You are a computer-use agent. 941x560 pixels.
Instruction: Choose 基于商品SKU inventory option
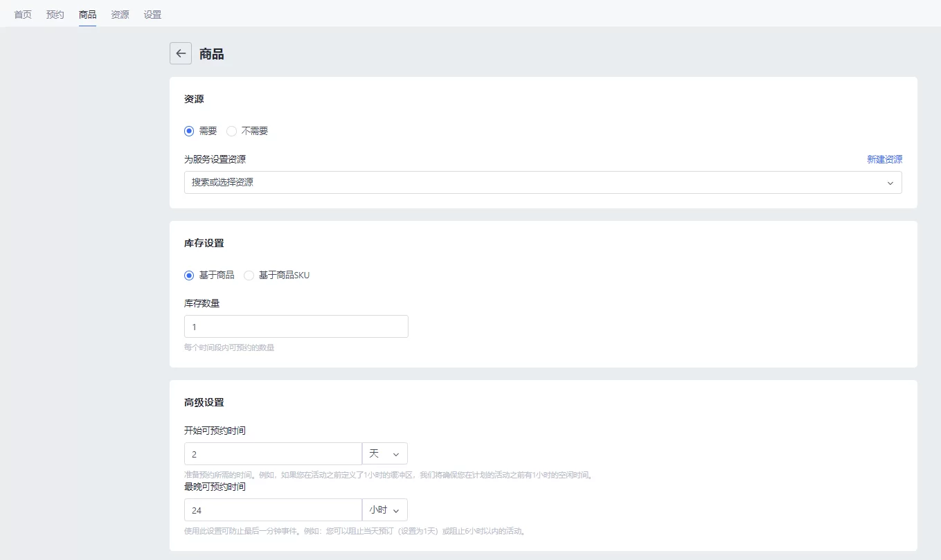pos(249,275)
